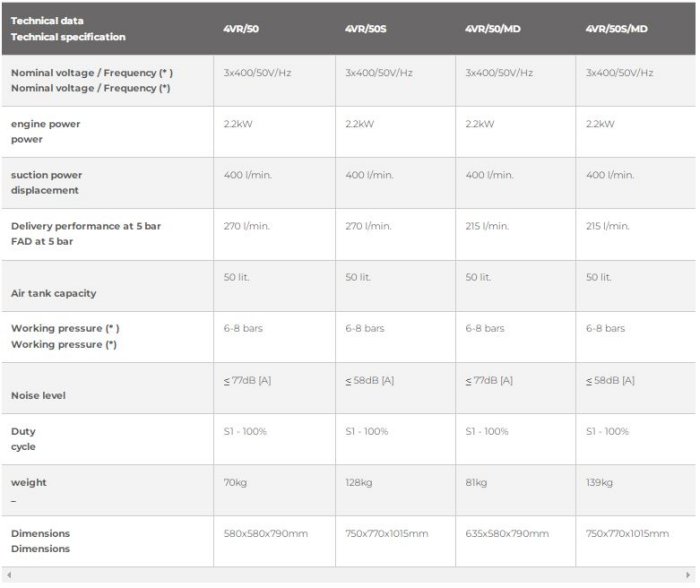This screenshot has height=588, width=700.
Task: Click the Delivery performance at 5 bar label
Action: tap(86, 233)
